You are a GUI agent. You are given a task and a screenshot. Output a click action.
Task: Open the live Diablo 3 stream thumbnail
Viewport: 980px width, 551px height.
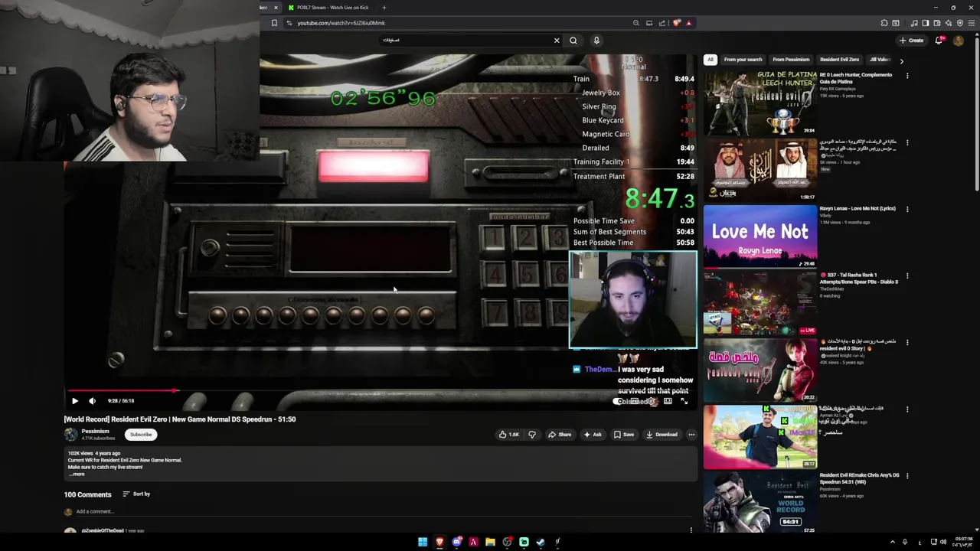point(760,303)
